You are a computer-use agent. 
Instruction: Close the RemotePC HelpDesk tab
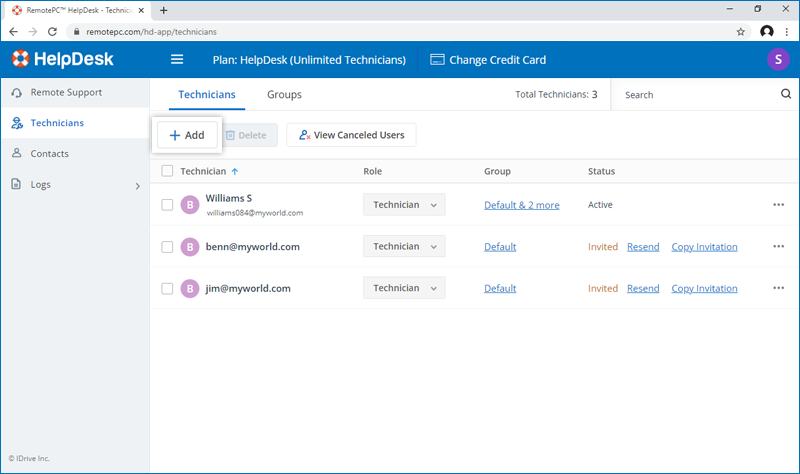141,10
